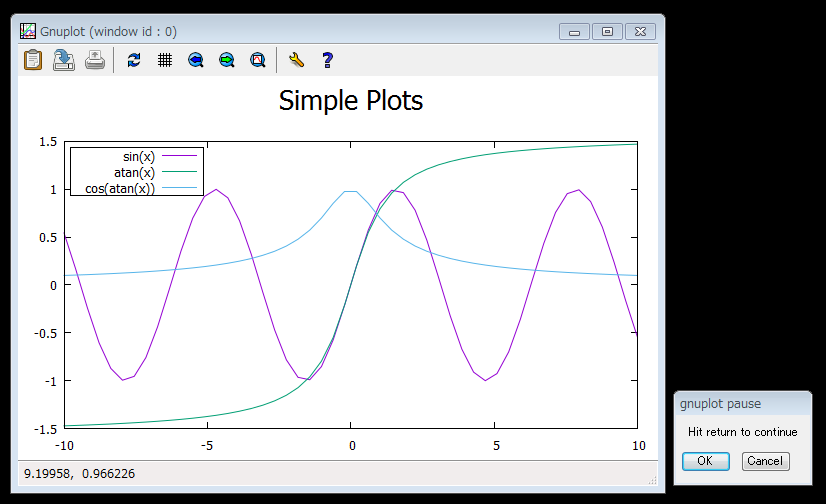Toggle cos(atan(x)) curve via legend entry
The height and width of the screenshot is (504, 826).
(120, 188)
